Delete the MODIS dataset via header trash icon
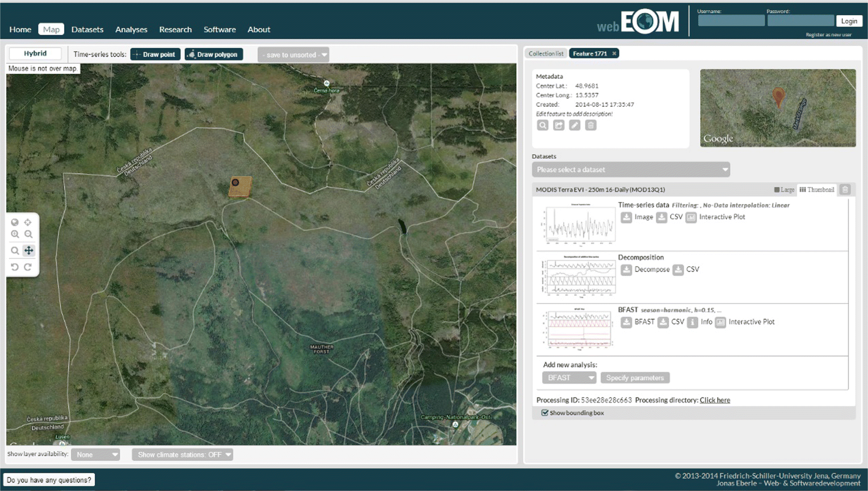Image resolution: width=868 pixels, height=491 pixels. [845, 189]
